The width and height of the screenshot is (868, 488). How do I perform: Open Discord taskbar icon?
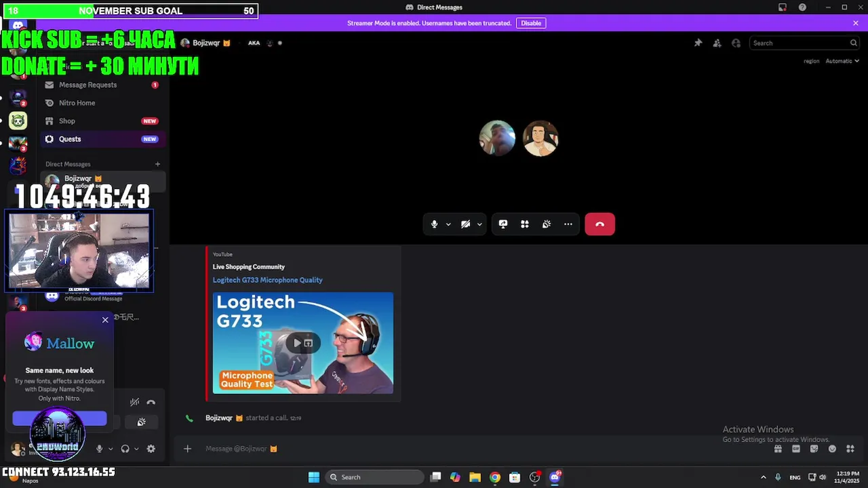point(555,477)
